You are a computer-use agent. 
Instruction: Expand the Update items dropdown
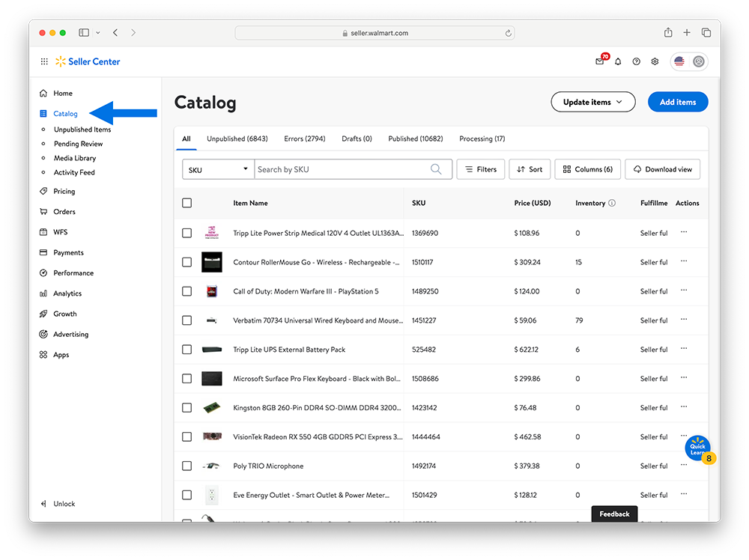tap(592, 102)
